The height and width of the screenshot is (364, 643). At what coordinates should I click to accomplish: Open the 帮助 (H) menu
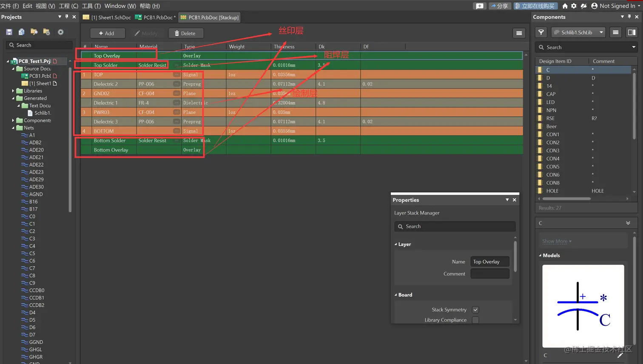150,6
